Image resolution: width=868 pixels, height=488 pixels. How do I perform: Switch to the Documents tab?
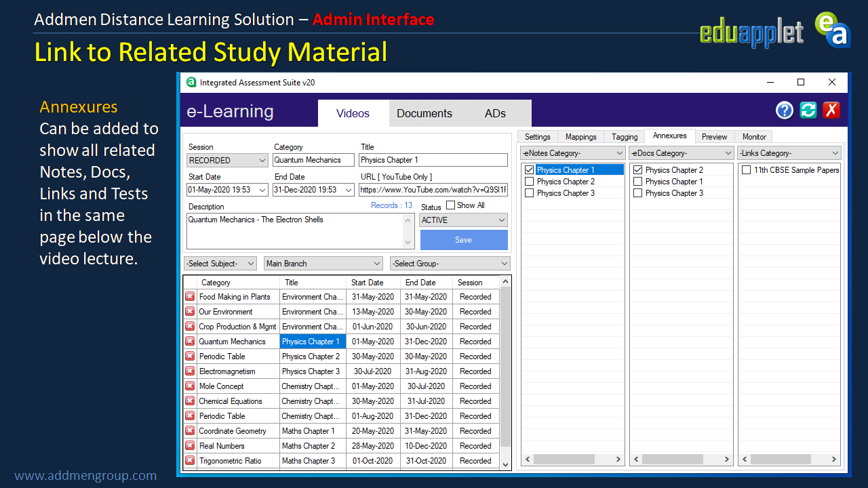[425, 113]
